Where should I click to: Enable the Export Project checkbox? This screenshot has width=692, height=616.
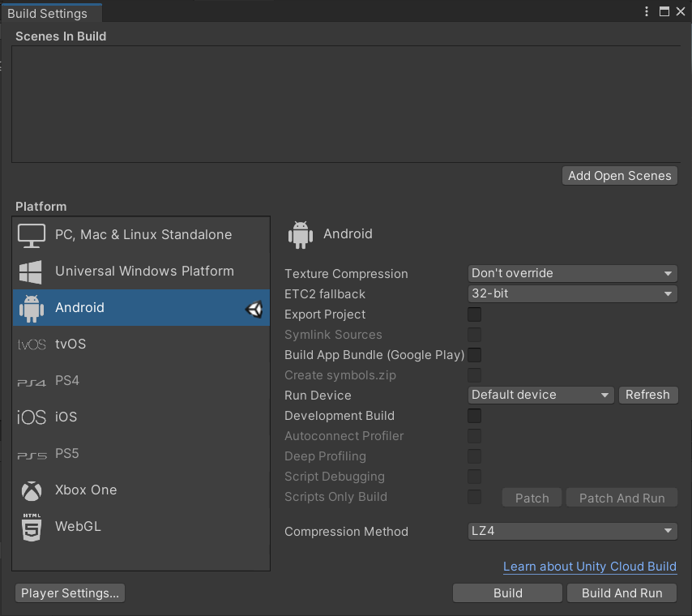coord(474,314)
